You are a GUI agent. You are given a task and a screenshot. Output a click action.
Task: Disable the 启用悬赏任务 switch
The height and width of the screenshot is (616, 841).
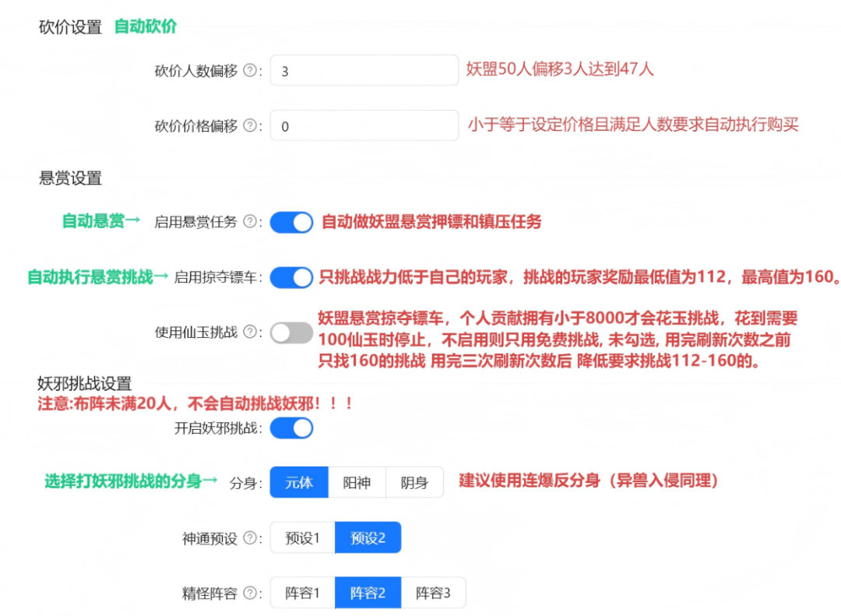click(x=291, y=223)
